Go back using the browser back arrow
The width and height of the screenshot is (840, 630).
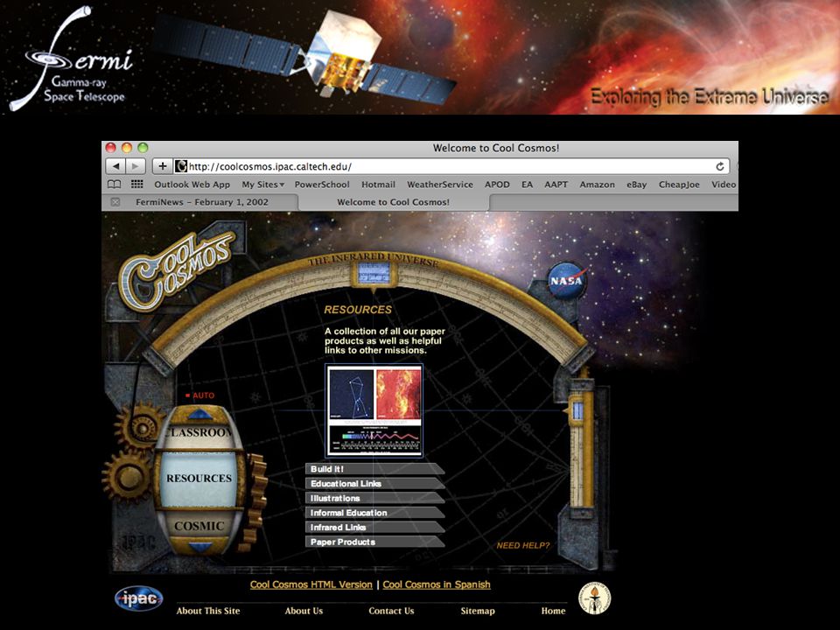[x=115, y=166]
